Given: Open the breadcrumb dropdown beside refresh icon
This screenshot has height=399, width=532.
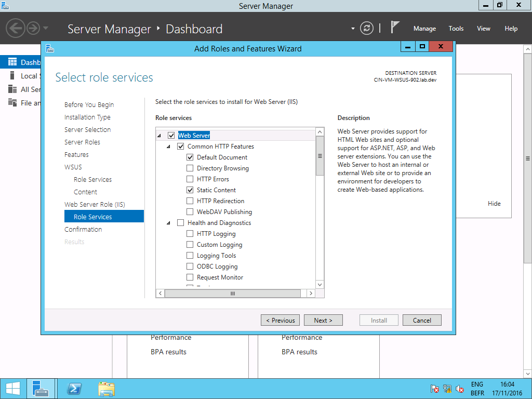Looking at the screenshot, I should click(x=353, y=29).
